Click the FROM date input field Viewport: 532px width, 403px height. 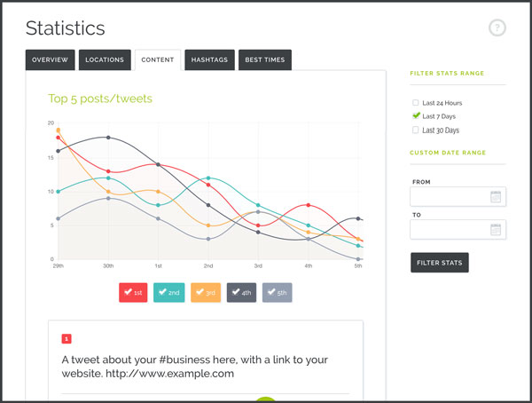(x=450, y=196)
